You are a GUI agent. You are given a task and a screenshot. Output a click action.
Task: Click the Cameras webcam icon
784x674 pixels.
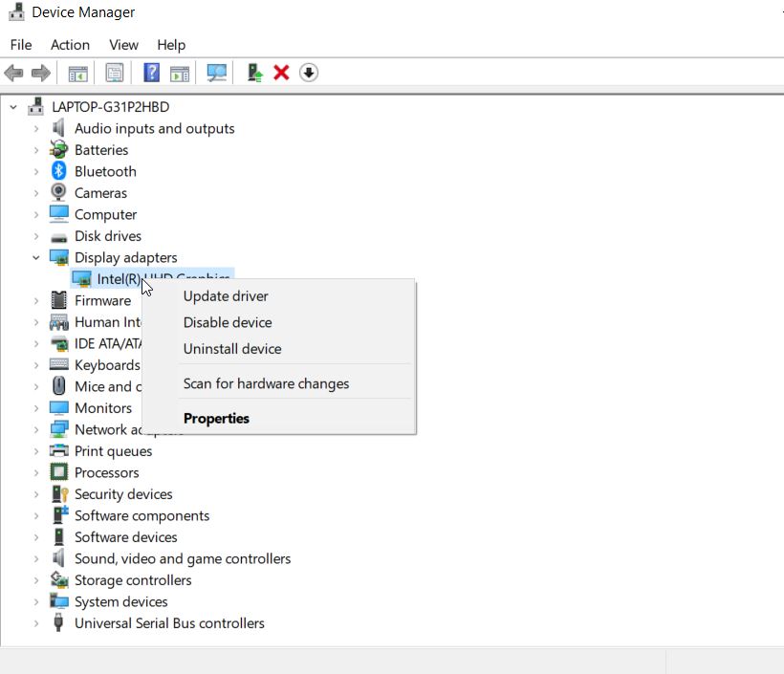(x=58, y=192)
